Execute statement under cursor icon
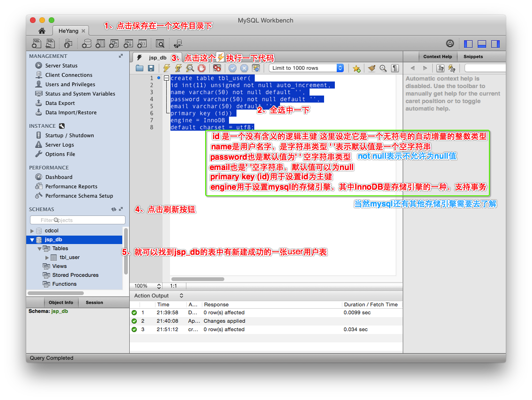 pos(178,68)
